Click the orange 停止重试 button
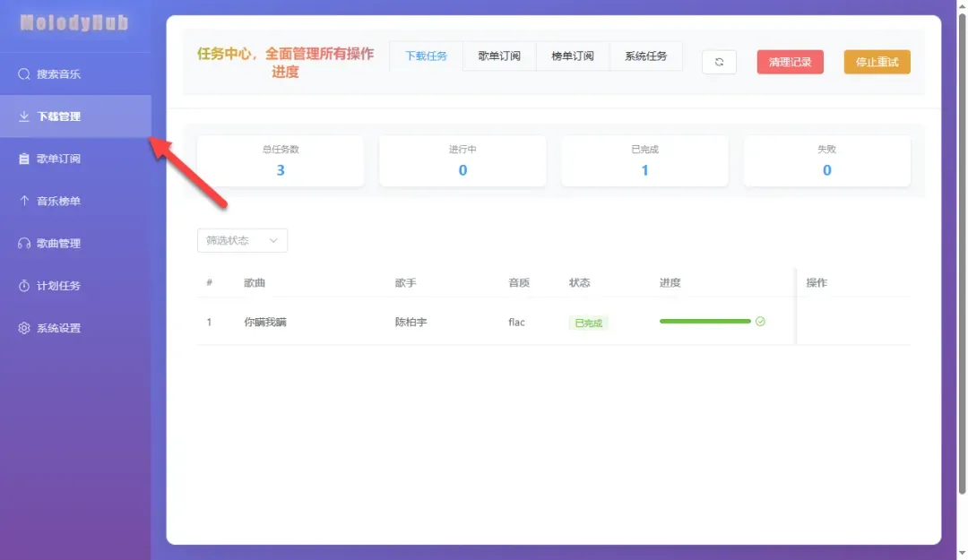This screenshot has height=560, width=968. click(x=877, y=62)
